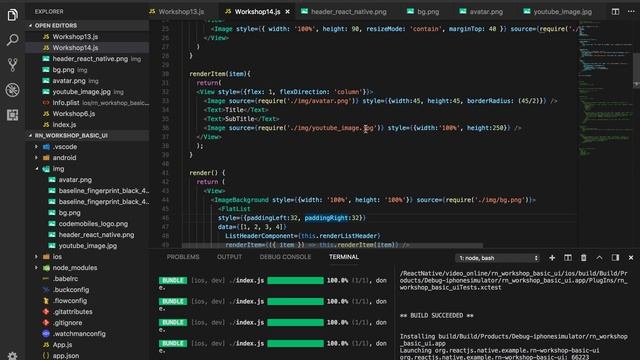640x360 pixels.
Task: Open the Debug view in activity bar
Action: 12,90
